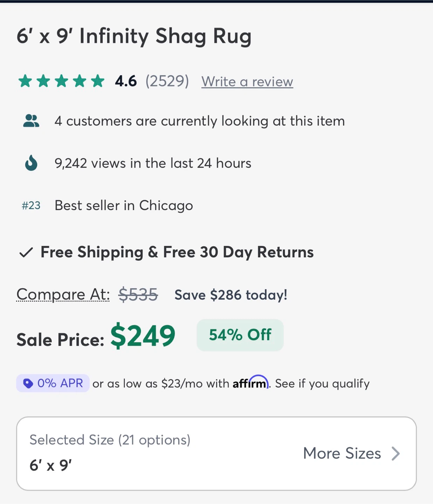Click the free shipping checkmark icon
Viewport: 433px width, 504px height.
26,252
